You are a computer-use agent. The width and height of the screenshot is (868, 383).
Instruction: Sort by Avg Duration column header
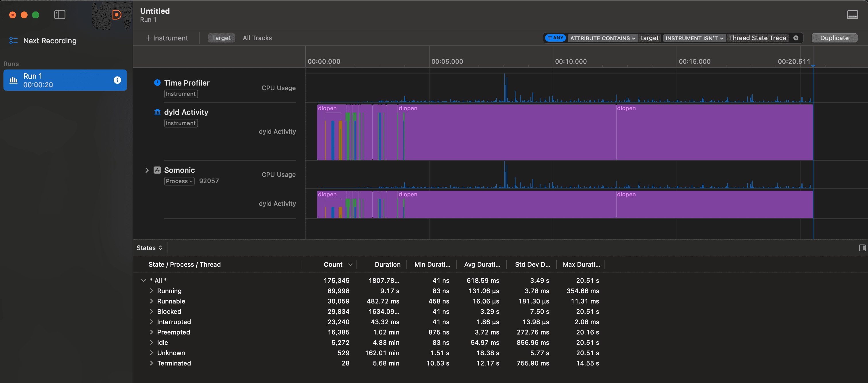point(482,265)
